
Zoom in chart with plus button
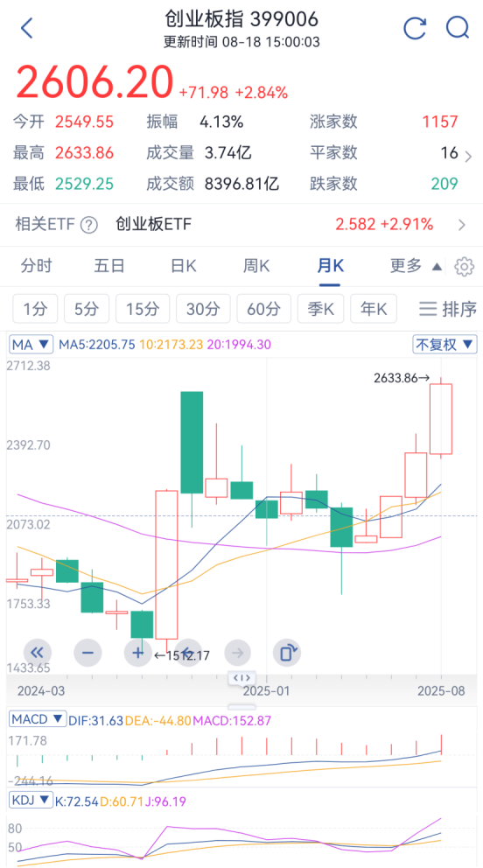(137, 652)
